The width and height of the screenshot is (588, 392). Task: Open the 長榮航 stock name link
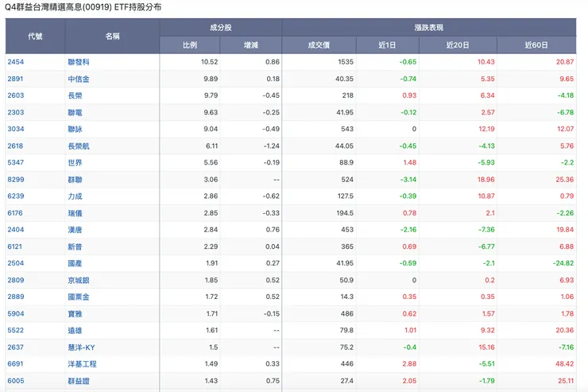79,146
